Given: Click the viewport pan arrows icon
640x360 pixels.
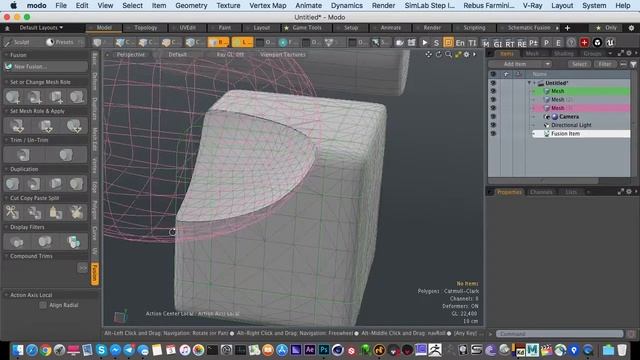Looking at the screenshot, I should click(428, 54).
